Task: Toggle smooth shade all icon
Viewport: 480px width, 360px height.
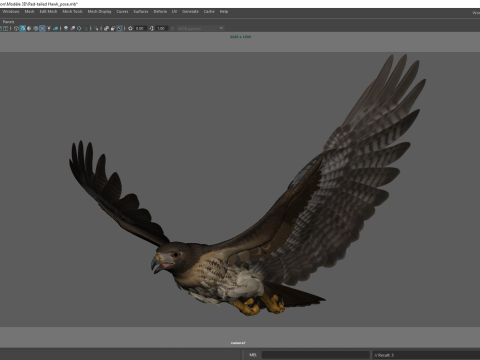Action: 22,28
